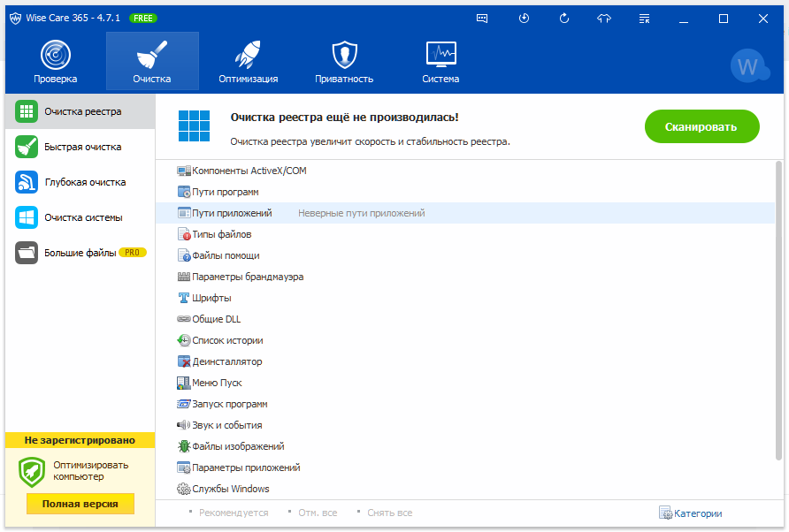Click the Снять все link
Screen dimensions: 789x532
coord(390,513)
